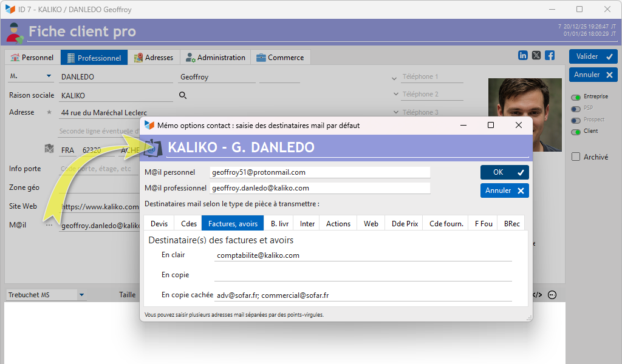The image size is (622, 364).
Task: Check the Archivé checkbox
Action: (576, 157)
